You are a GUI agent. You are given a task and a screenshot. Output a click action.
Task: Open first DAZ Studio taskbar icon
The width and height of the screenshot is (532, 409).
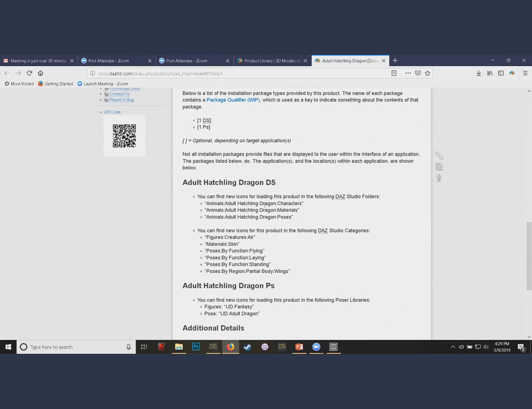(x=213, y=347)
